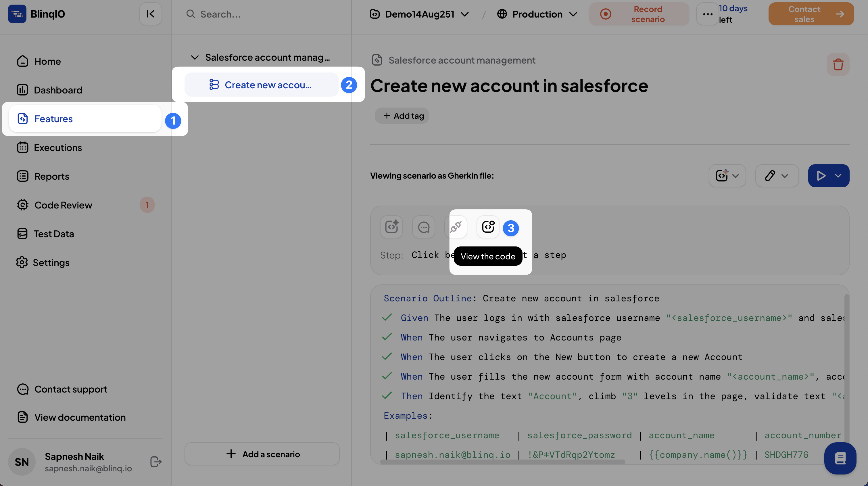Viewport: 868px width, 486px height.
Task: Click the 10 days left trial text
Action: tap(733, 14)
